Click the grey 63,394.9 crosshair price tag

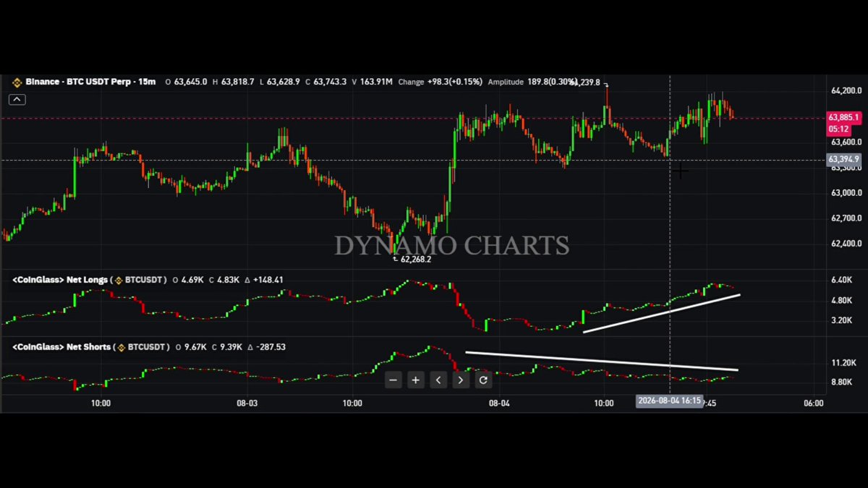pyautogui.click(x=843, y=159)
